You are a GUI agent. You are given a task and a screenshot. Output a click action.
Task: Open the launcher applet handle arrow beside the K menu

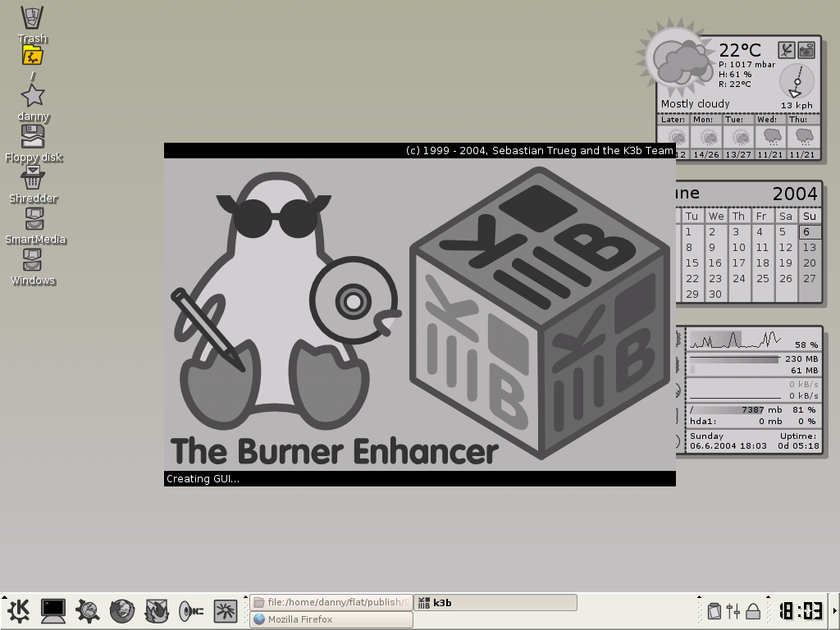[x=4, y=597]
